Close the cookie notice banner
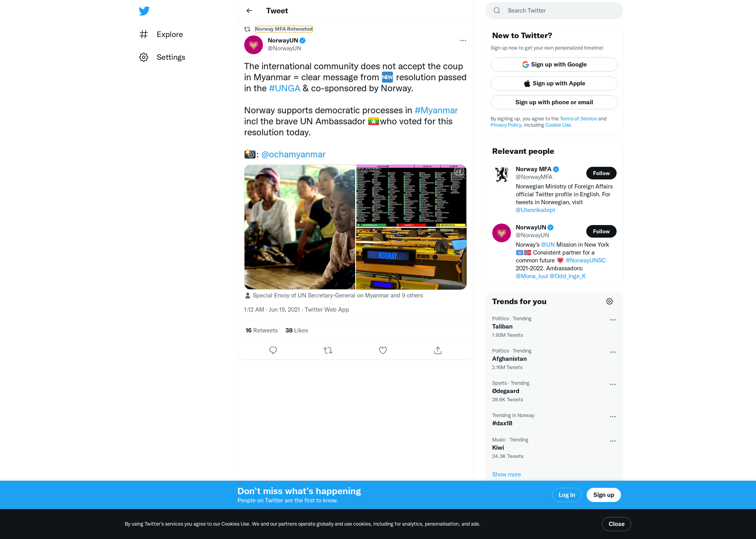 click(616, 524)
